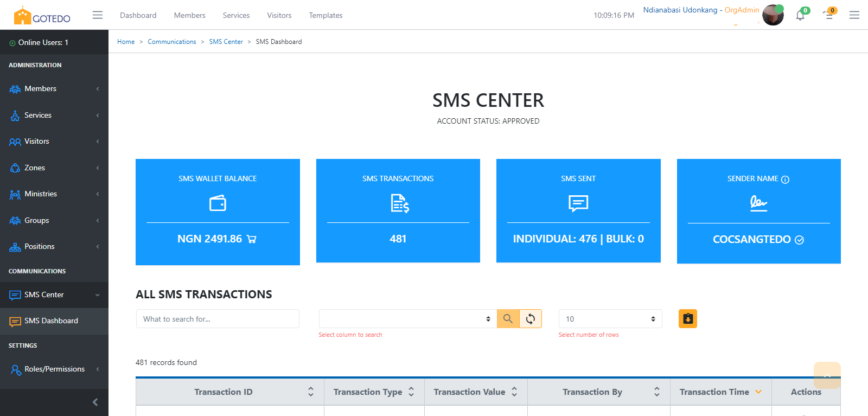
Task: Open the Templates top menu item
Action: [325, 15]
